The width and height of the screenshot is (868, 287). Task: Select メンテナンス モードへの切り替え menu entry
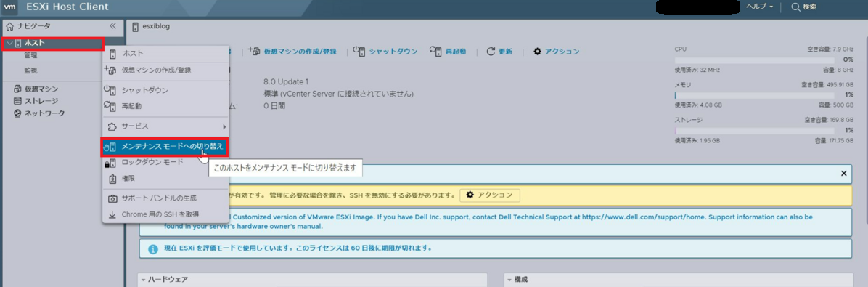tap(165, 147)
